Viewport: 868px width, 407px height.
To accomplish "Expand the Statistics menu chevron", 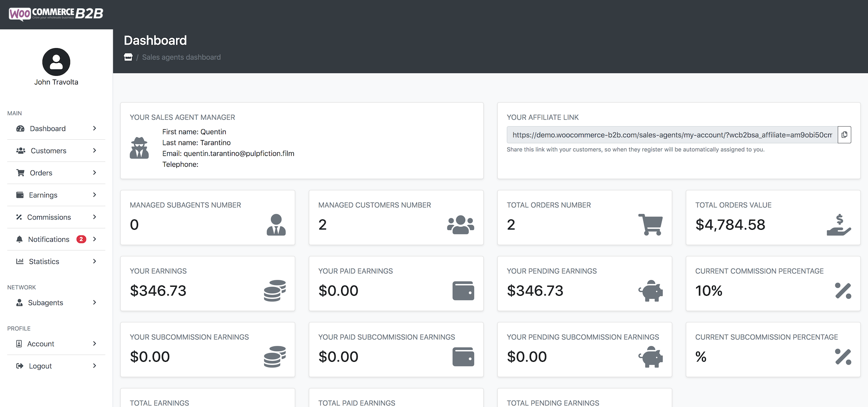I will 94,261.
